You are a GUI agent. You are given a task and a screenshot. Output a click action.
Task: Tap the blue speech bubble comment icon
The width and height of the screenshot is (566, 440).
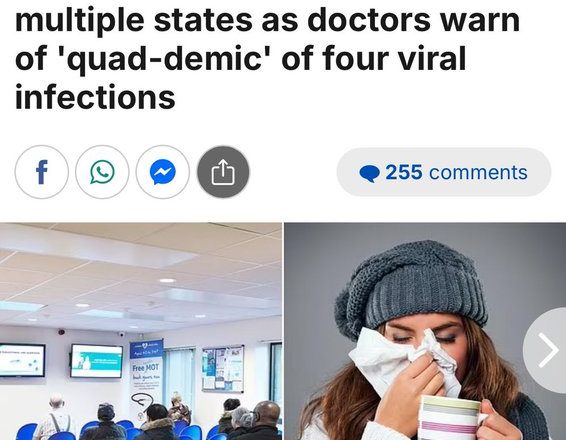click(x=369, y=174)
